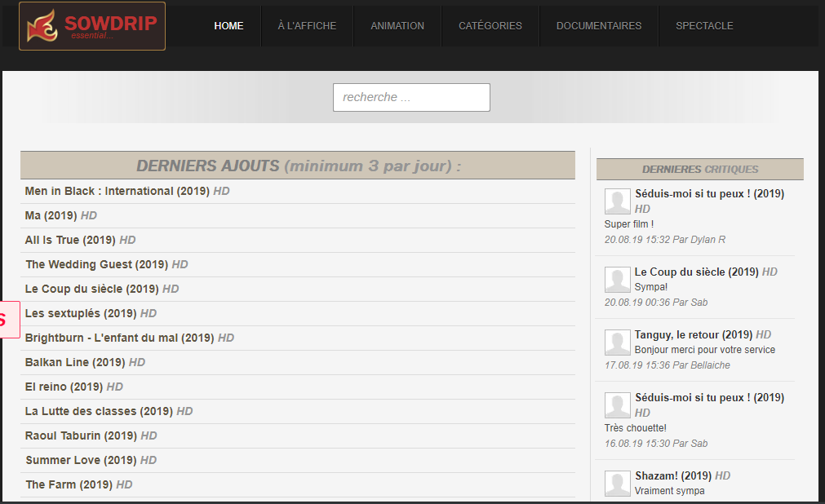Open Men in Black : International (2019)
Viewport: 825px width, 504px height.
(118, 191)
